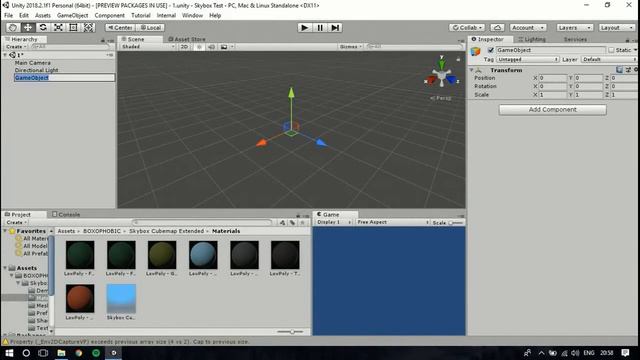The height and width of the screenshot is (360, 640).
Task: Click Search by Type icon in Project panel
Action: (x=282, y=222)
